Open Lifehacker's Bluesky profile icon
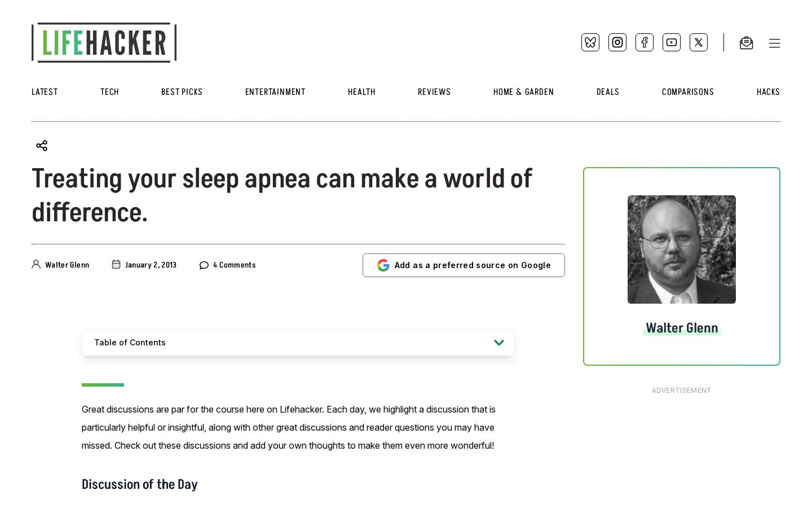 (590, 42)
